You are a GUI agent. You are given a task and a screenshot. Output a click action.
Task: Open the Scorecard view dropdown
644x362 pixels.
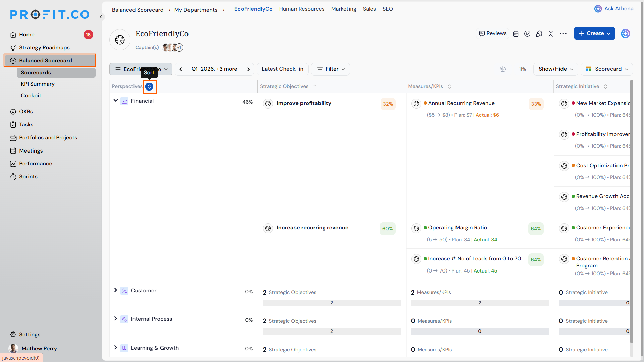click(x=607, y=69)
